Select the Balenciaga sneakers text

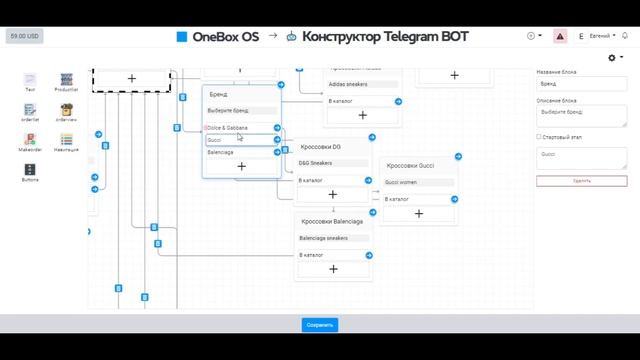pyautogui.click(x=323, y=238)
